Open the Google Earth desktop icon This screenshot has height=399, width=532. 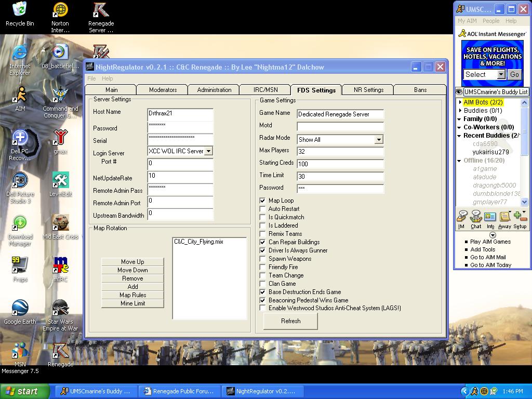[x=20, y=309]
